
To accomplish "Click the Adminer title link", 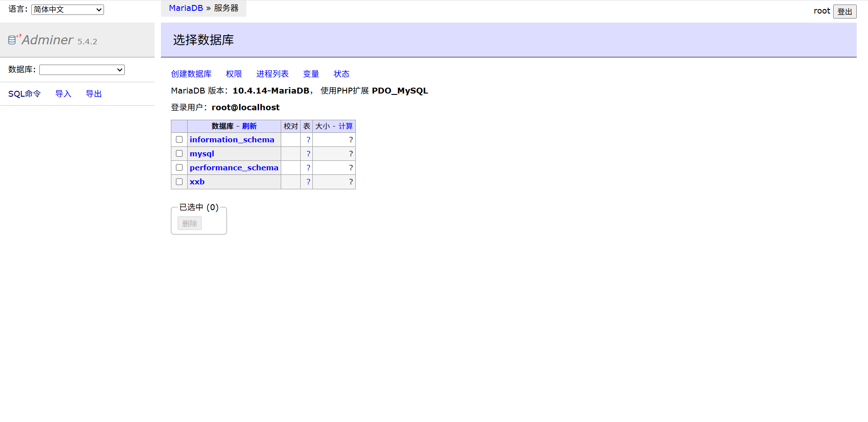I will [47, 40].
